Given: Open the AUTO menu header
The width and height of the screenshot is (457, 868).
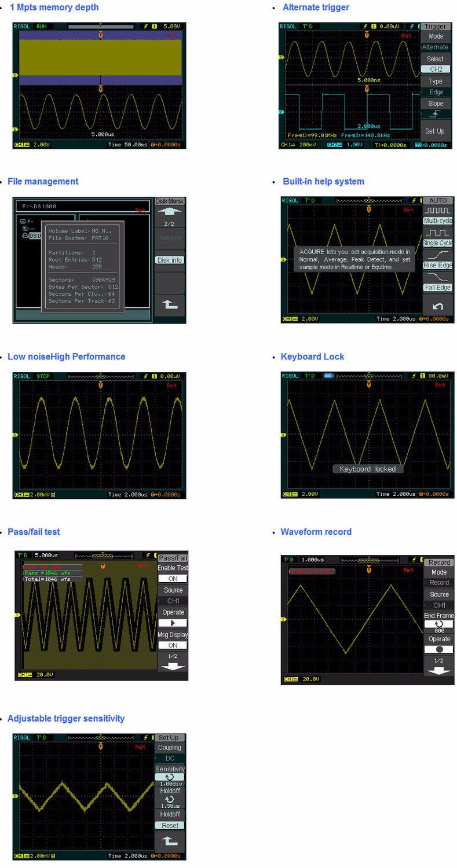Looking at the screenshot, I should pyautogui.click(x=438, y=200).
